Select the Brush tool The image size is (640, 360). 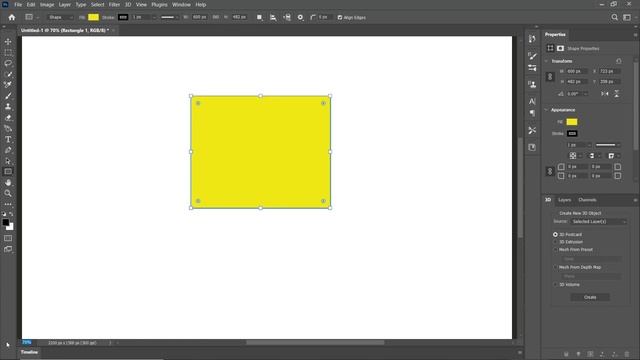8,96
